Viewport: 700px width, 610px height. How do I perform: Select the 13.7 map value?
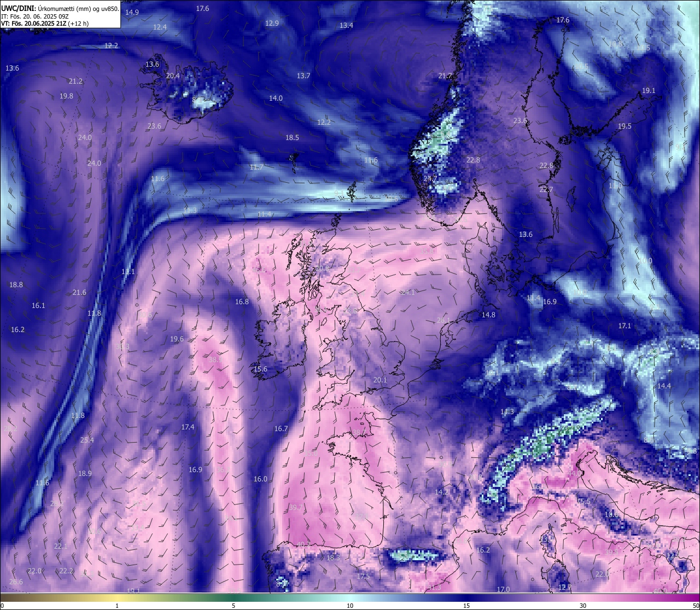304,75
